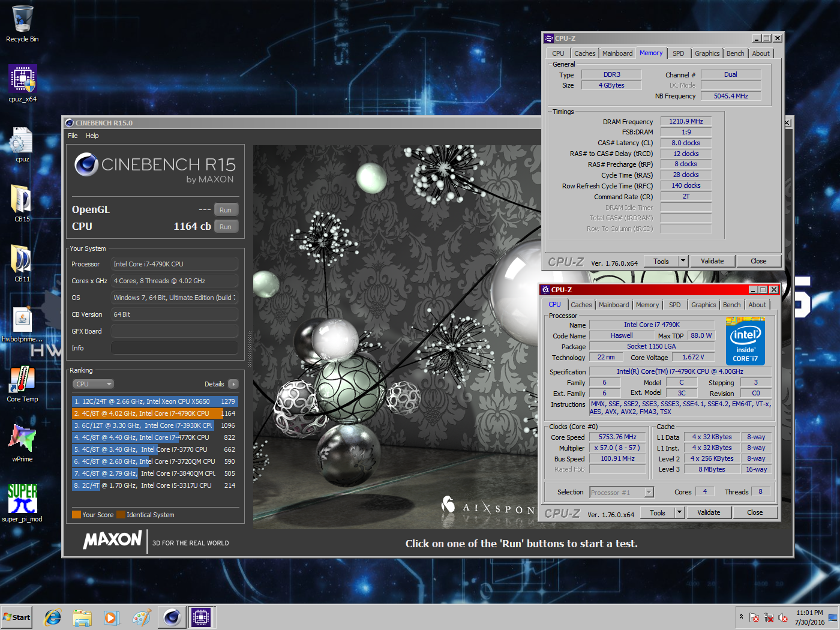Click Close button in upper CPU-Z window

click(758, 262)
